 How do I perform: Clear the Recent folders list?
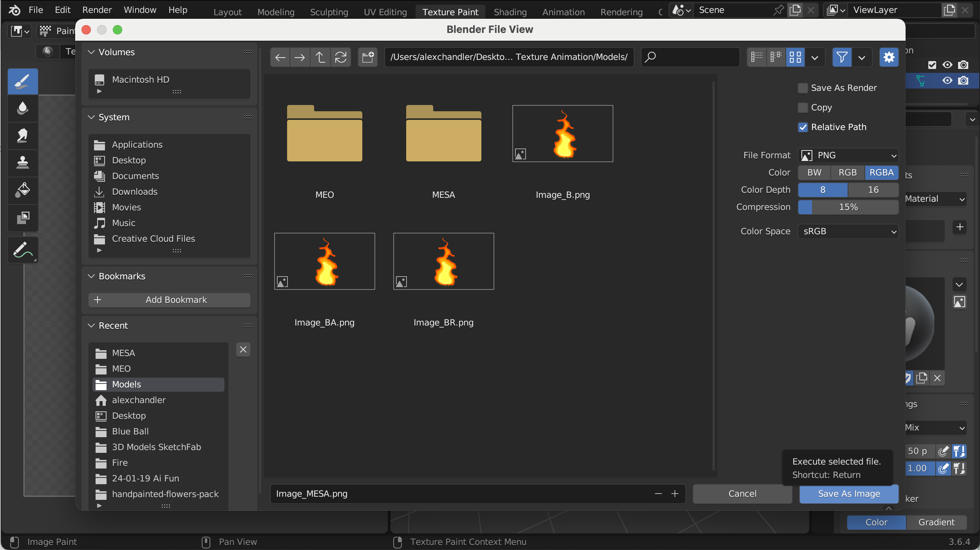pos(243,349)
